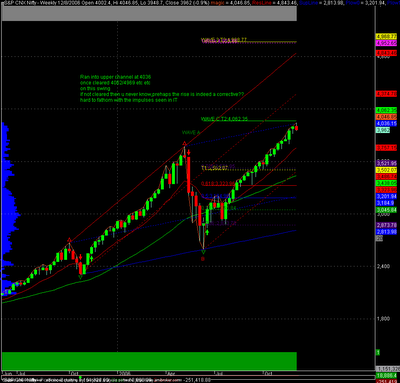Click the red triangle at the October 2005 peak
The width and height of the screenshot is (400, 383).
point(69,240)
